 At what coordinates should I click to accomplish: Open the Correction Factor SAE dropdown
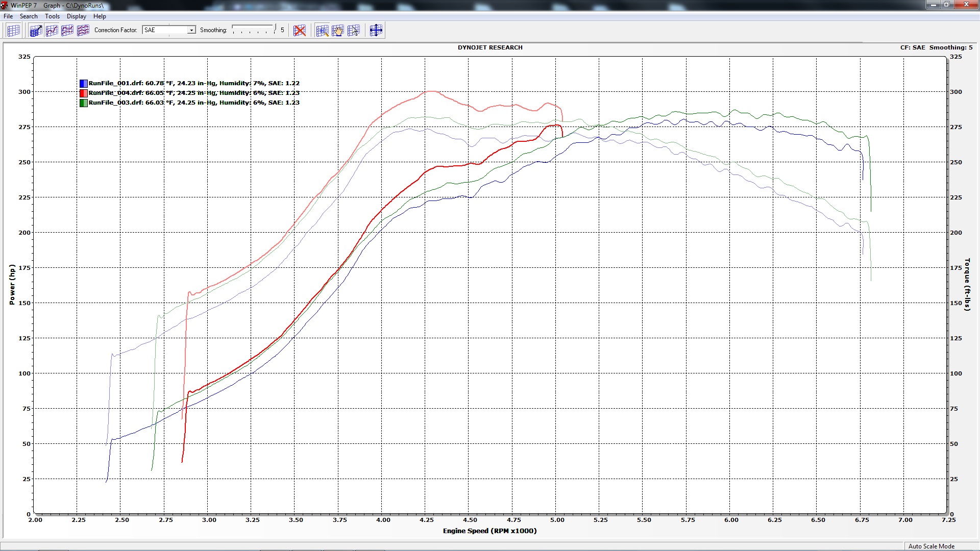[169, 30]
